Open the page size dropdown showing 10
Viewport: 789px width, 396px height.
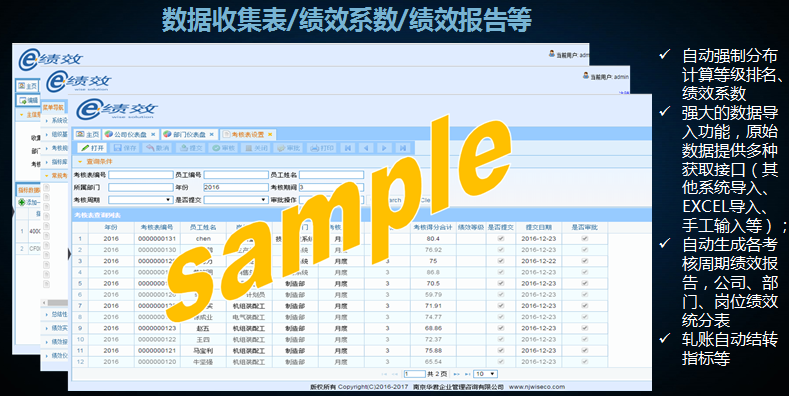(486, 374)
